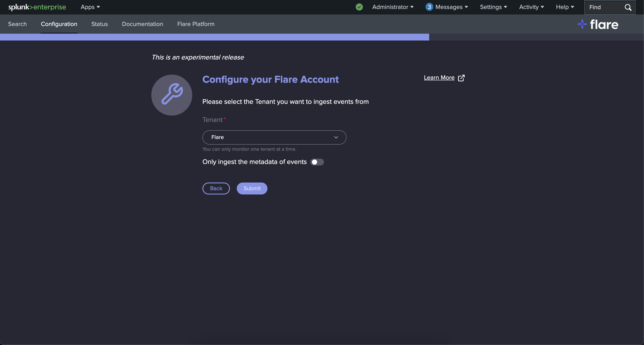Open the Messages dropdown

[x=452, y=7]
